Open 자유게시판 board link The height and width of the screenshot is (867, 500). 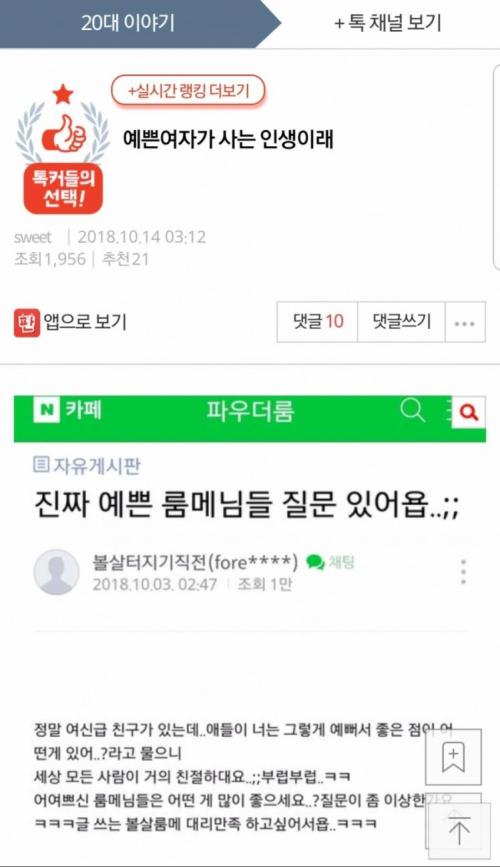87,465
